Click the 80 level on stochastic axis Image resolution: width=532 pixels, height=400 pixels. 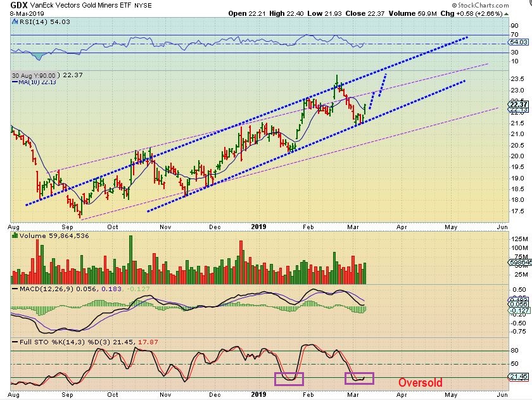pos(514,351)
